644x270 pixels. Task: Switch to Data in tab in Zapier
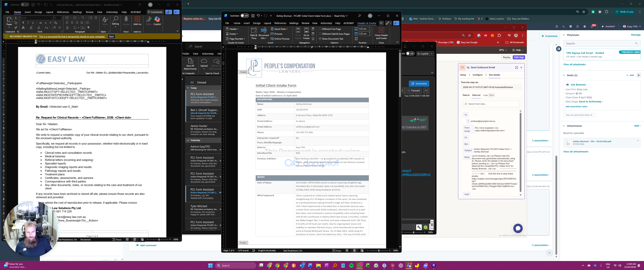point(466,95)
